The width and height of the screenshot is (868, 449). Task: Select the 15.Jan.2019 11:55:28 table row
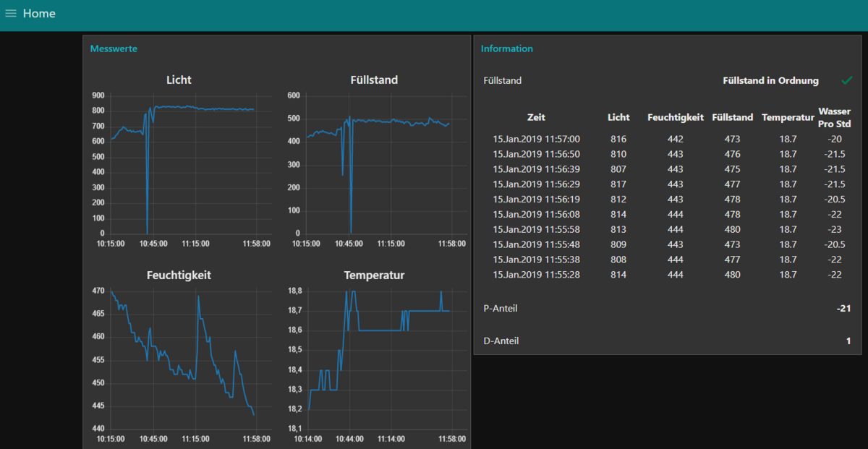[x=536, y=275]
